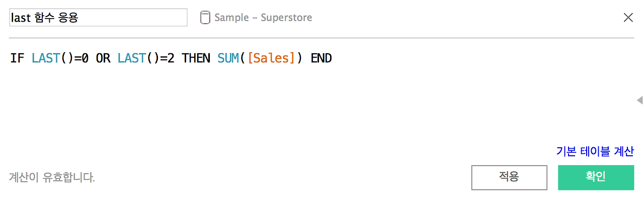
Task: Expand the function list side triangle
Action: click(639, 100)
